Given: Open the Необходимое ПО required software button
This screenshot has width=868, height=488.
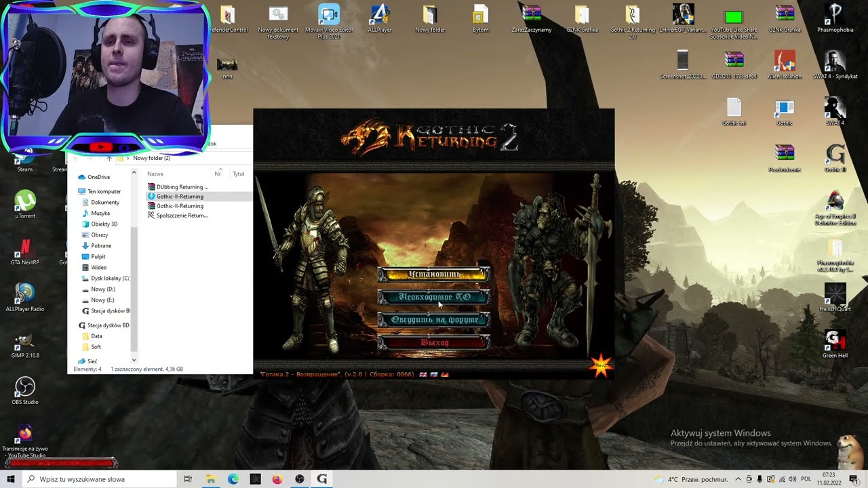Looking at the screenshot, I should [x=434, y=297].
